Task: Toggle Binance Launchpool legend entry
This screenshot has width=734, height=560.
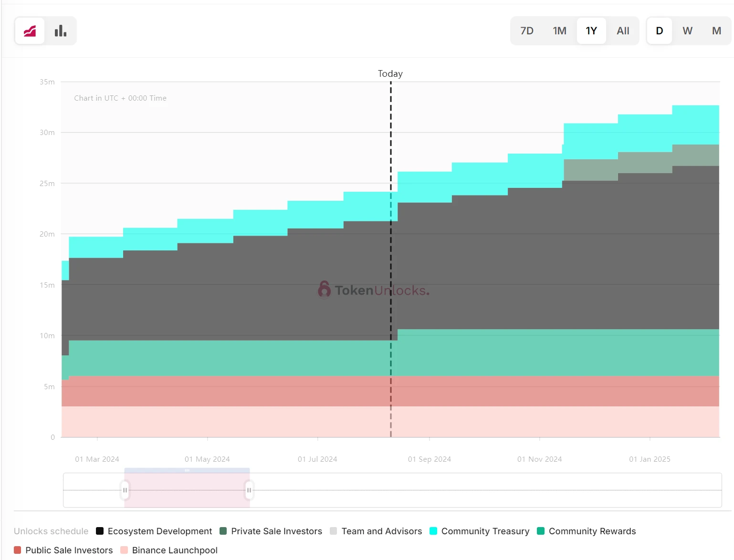Action: tap(169, 550)
